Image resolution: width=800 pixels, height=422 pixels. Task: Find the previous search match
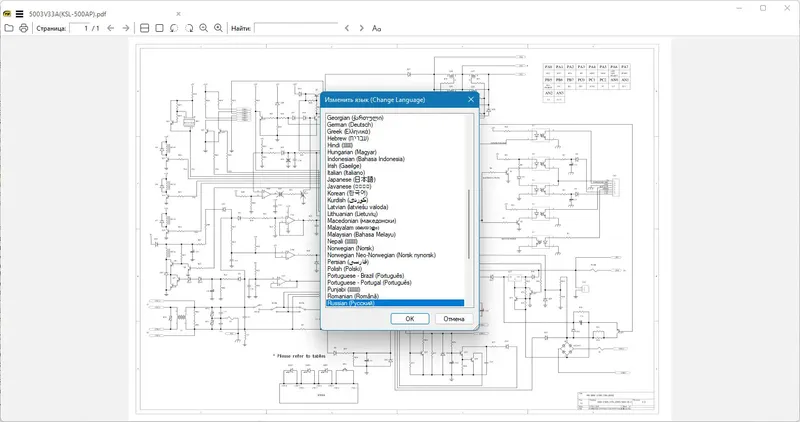click(347, 28)
